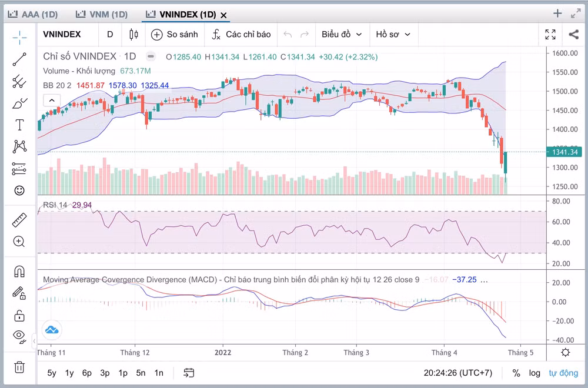
Task: Expand the Biểu đồ dropdown
Action: coord(342,35)
